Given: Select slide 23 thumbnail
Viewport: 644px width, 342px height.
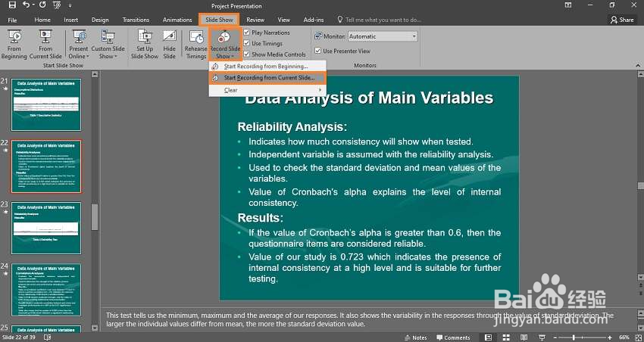Looking at the screenshot, I should 46,228.
